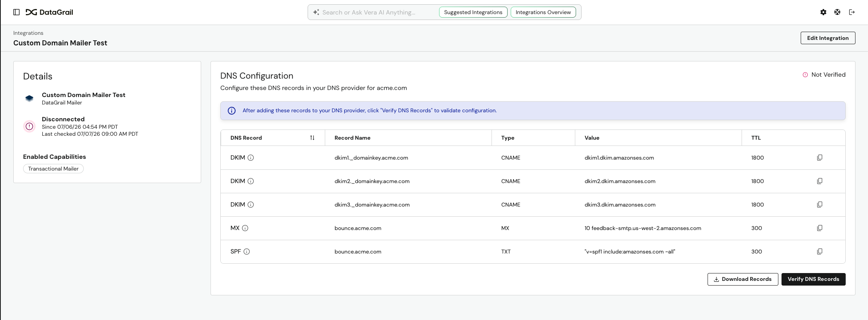Image resolution: width=868 pixels, height=320 pixels.
Task: Click the Custom Domain Mailer Test page title
Action: (60, 43)
